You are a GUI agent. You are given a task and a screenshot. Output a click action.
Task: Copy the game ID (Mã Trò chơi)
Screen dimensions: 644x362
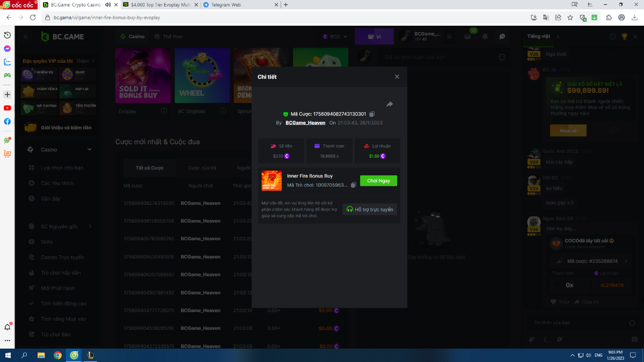click(x=353, y=185)
